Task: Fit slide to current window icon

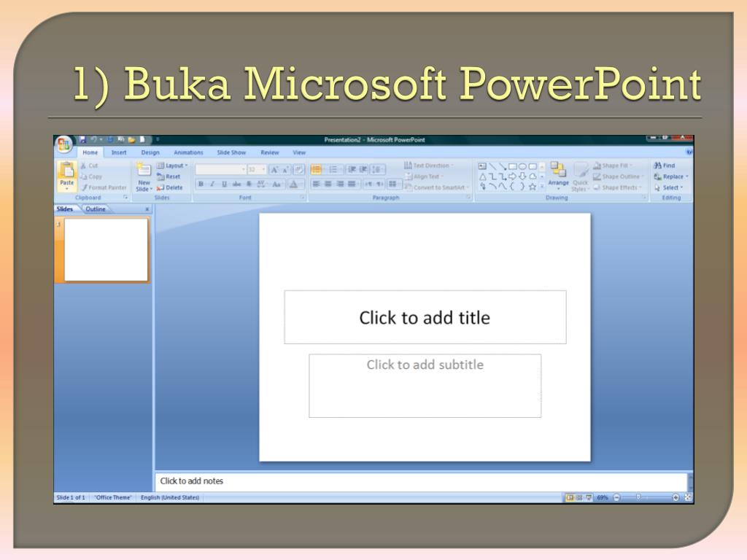Action: (688, 497)
